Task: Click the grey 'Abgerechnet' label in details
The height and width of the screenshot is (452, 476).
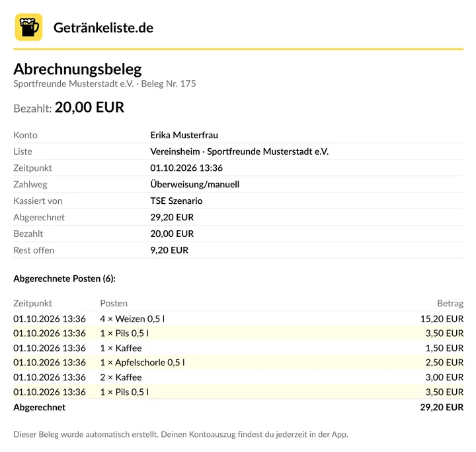Action: (39, 217)
